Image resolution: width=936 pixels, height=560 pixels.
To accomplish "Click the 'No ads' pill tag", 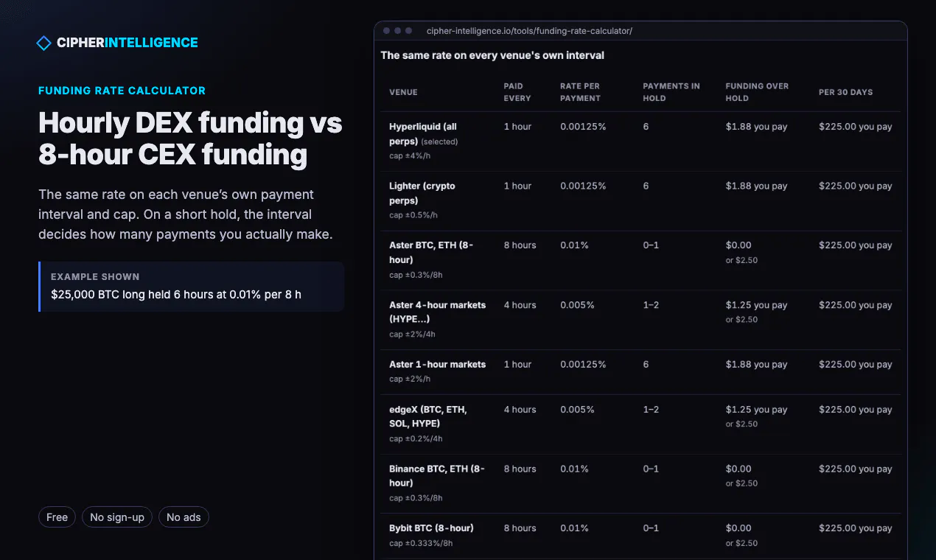I will pyautogui.click(x=184, y=517).
